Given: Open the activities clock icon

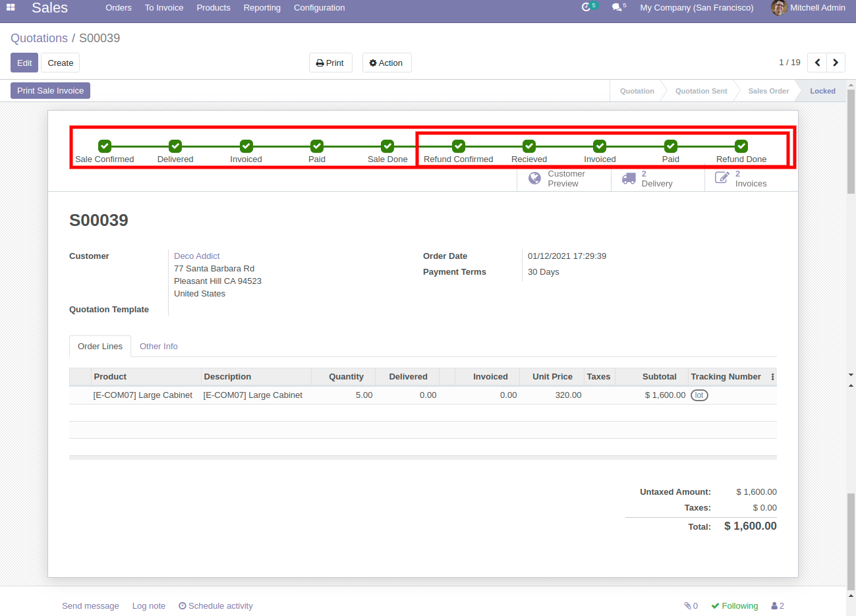Looking at the screenshot, I should coord(586,7).
